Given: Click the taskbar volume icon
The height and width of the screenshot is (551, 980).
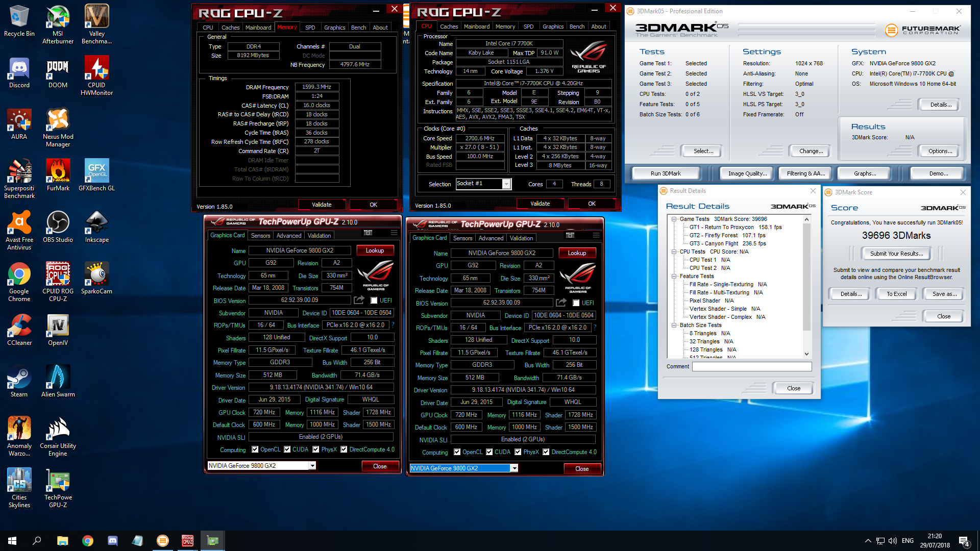Looking at the screenshot, I should (893, 541).
